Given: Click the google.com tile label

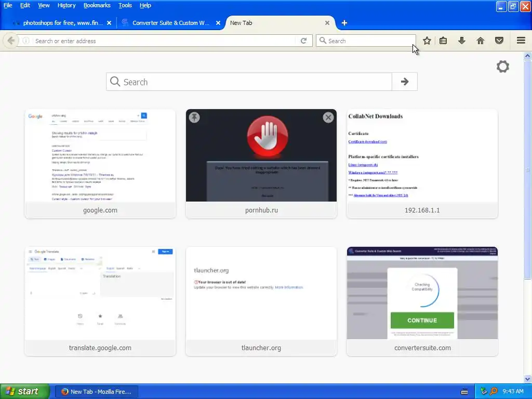Looking at the screenshot, I should 100,210.
